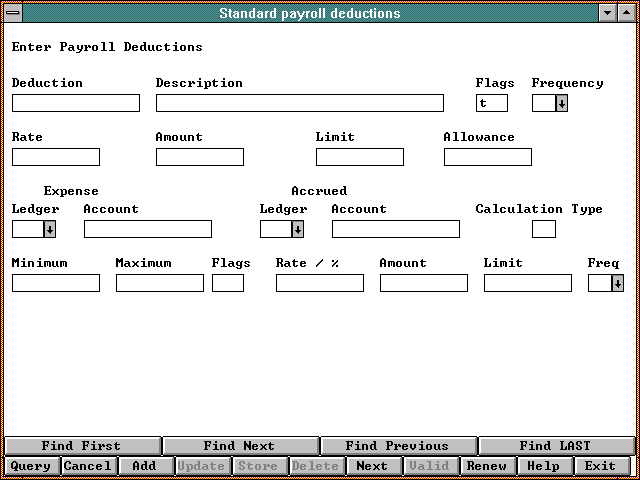Go to the Next record button
This screenshot has height=480, width=640.
pos(372,466)
